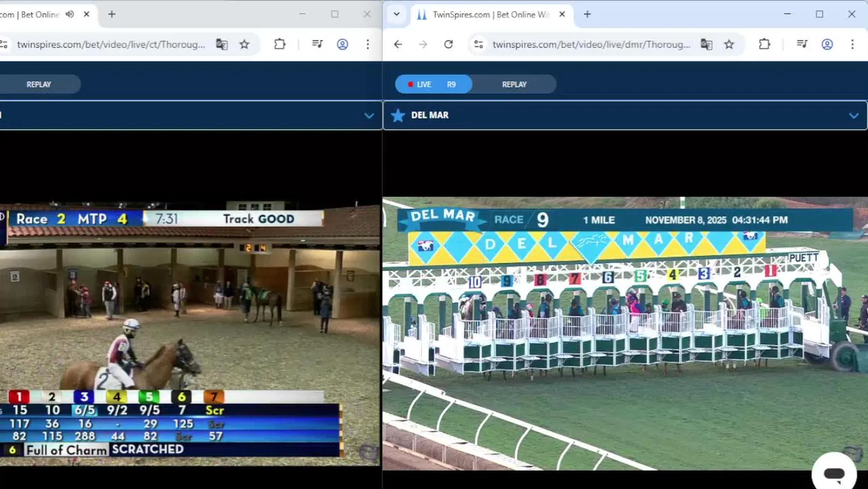Open media controls in the left window

tap(317, 44)
